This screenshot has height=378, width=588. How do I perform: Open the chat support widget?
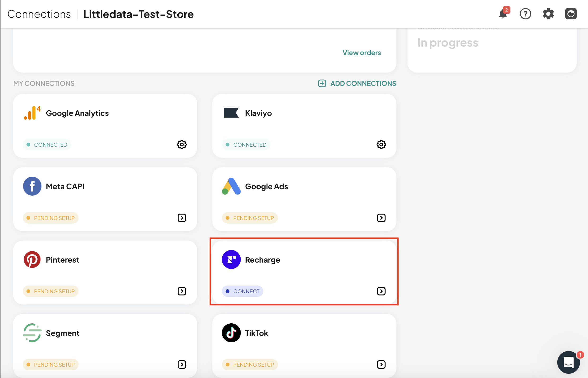[569, 362]
